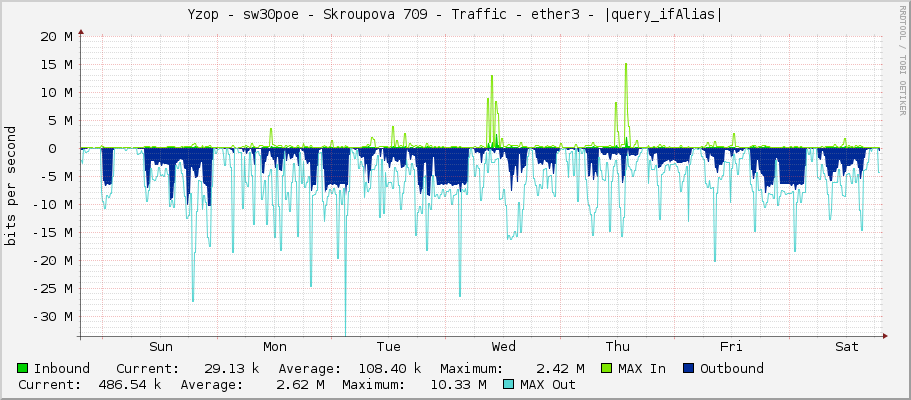Click the Wednesday inbound spike peak near 13 M
The width and height of the screenshot is (911, 400).
492,76
